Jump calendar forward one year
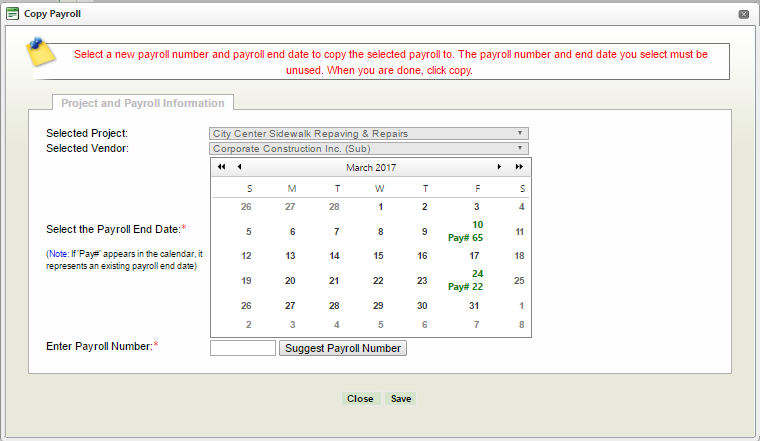The image size is (760, 441). pos(519,167)
